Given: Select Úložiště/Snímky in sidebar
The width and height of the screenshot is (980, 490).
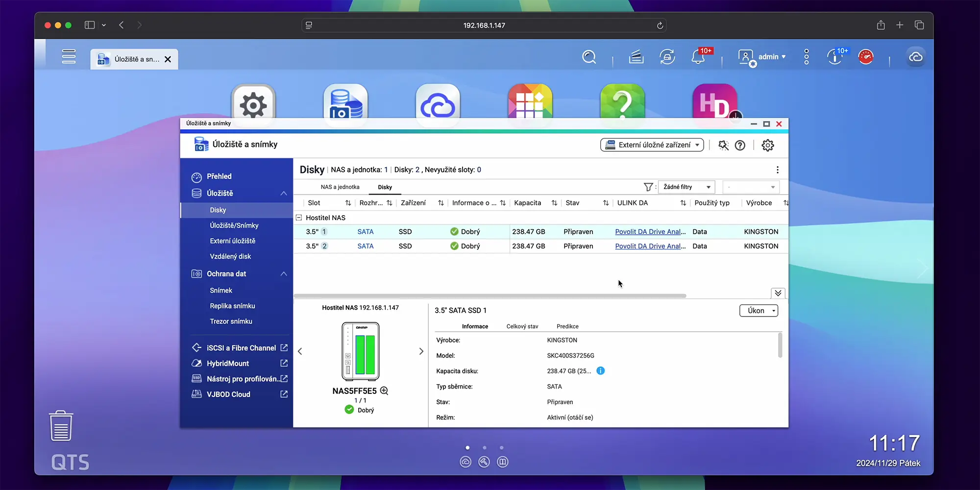Looking at the screenshot, I should (x=234, y=225).
